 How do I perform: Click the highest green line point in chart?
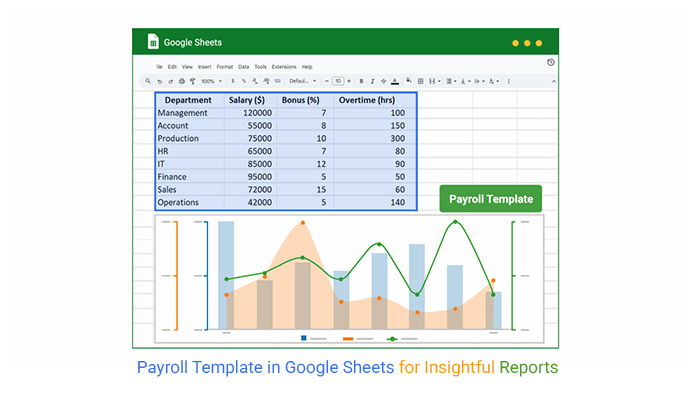tap(455, 222)
